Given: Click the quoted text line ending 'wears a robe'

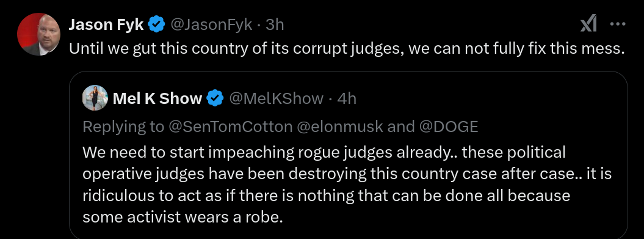Looking at the screenshot, I should coord(183,216).
